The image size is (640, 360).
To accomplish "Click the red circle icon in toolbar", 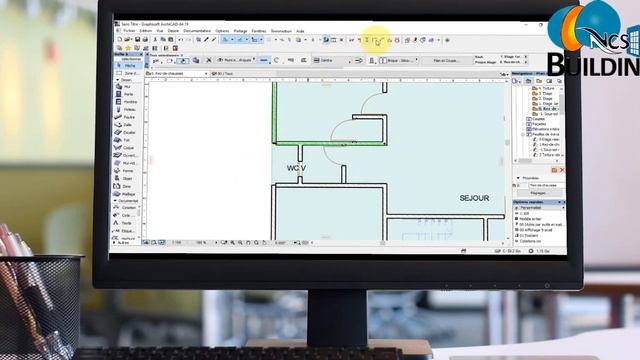I will [x=397, y=40].
